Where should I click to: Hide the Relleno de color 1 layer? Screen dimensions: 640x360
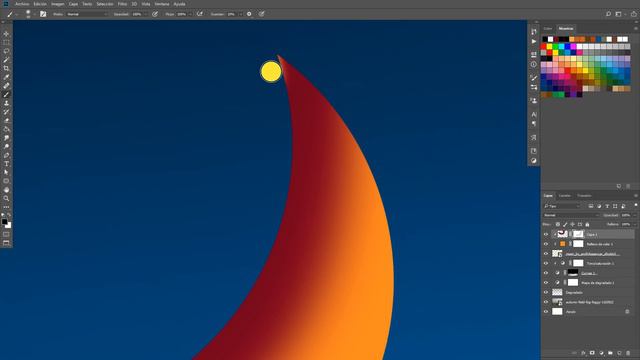pyautogui.click(x=546, y=244)
